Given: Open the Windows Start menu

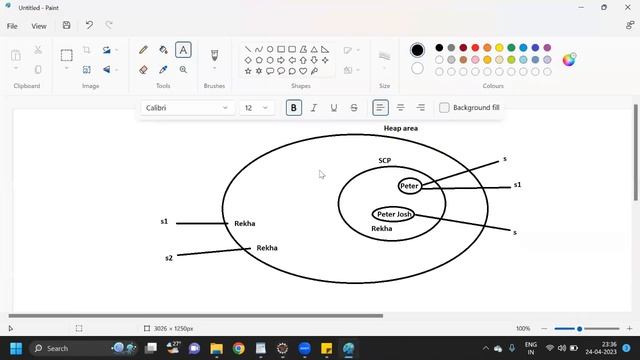Looking at the screenshot, I should [16, 349].
